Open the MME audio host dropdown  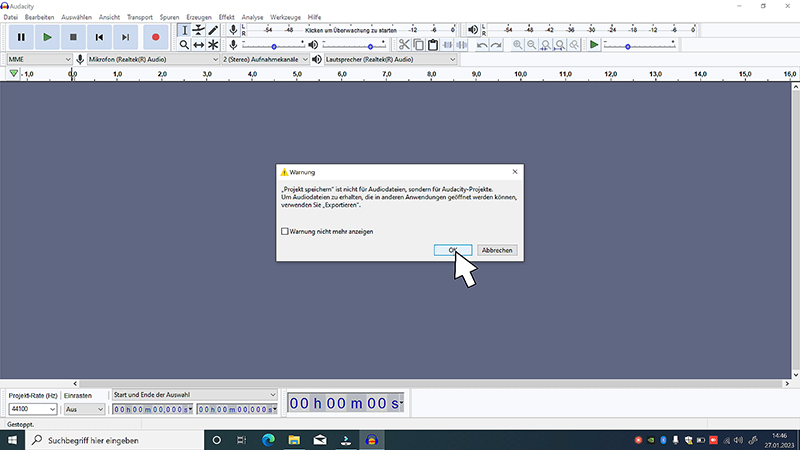[x=39, y=60]
